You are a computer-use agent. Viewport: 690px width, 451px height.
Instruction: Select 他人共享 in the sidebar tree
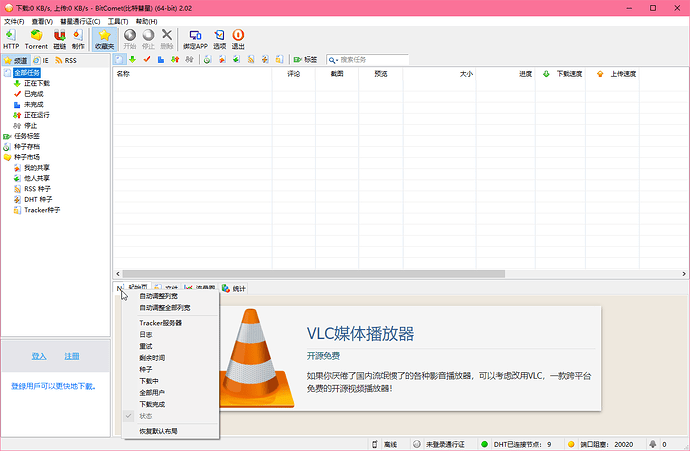[37, 178]
